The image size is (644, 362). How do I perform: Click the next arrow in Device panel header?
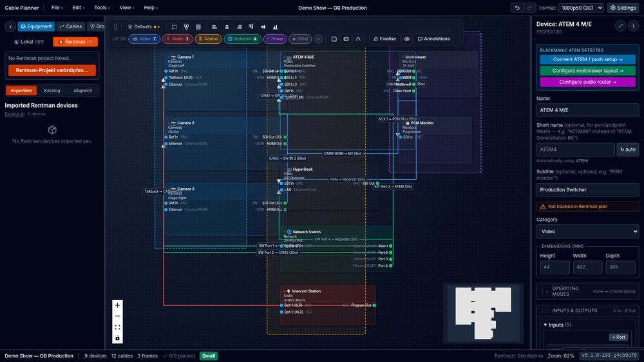pyautogui.click(x=633, y=26)
